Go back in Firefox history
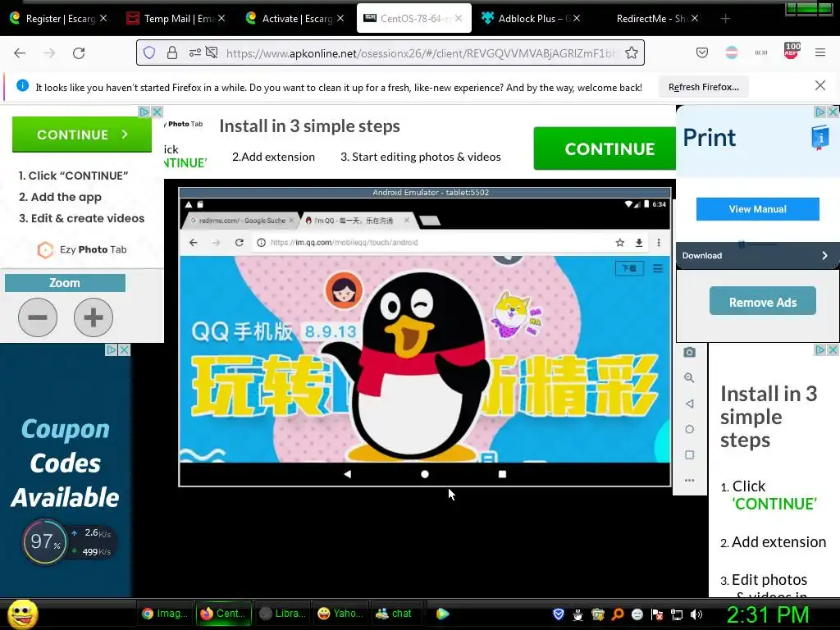This screenshot has height=630, width=840. [x=20, y=53]
